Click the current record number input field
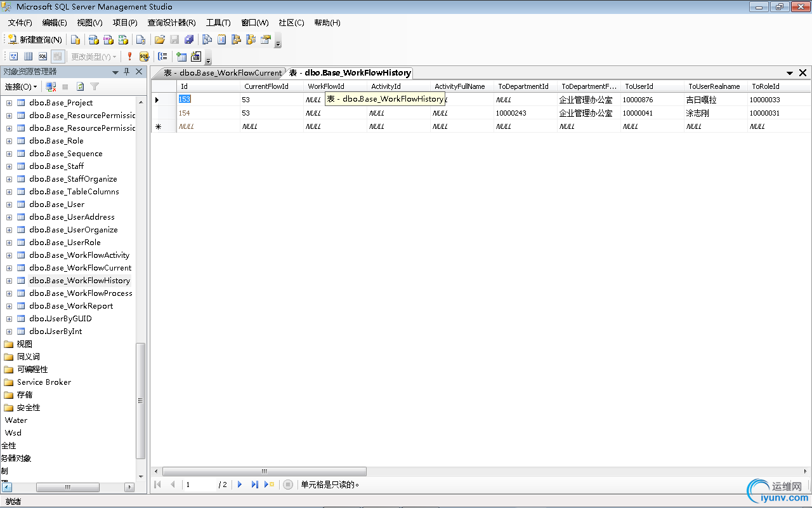The height and width of the screenshot is (508, 812). (200, 485)
